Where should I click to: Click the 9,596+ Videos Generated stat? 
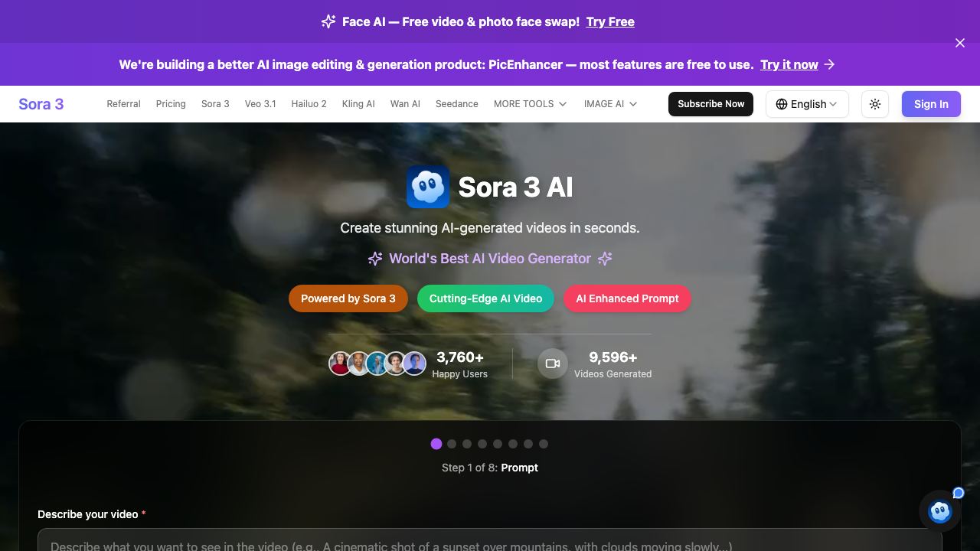613,364
